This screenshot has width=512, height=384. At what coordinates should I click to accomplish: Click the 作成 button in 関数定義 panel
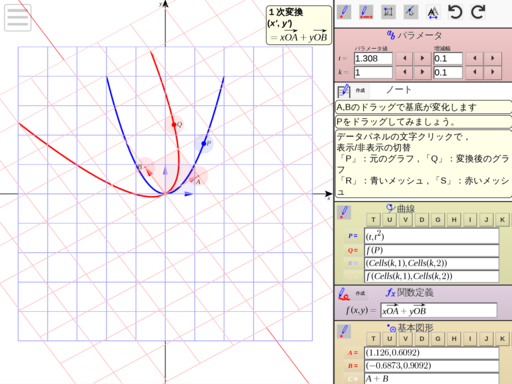(x=360, y=293)
